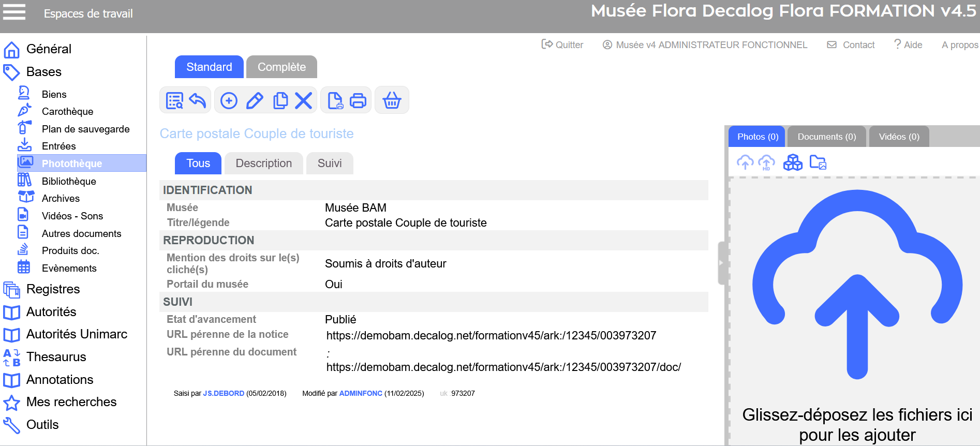Open the Documents (0) tab

[826, 137]
